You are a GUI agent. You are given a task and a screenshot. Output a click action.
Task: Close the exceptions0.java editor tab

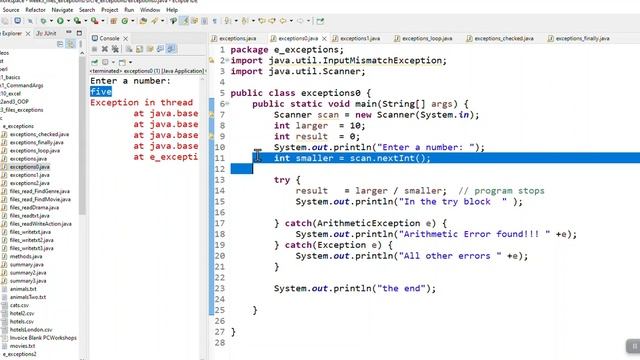[324, 38]
